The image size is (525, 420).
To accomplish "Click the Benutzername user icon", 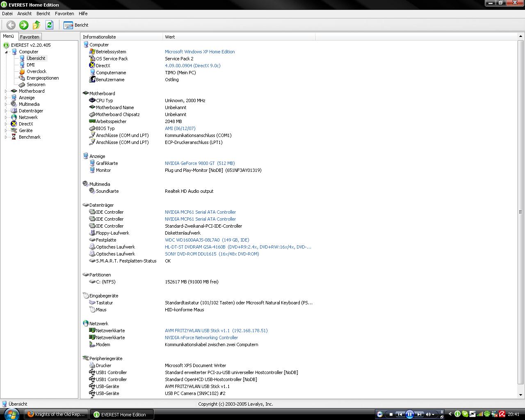I will point(92,80).
